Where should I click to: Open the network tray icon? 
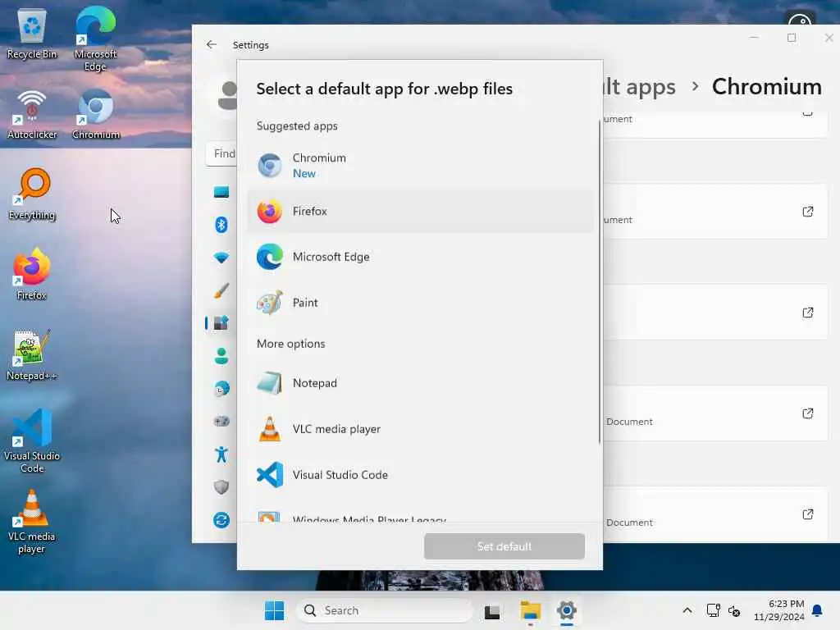coord(713,610)
